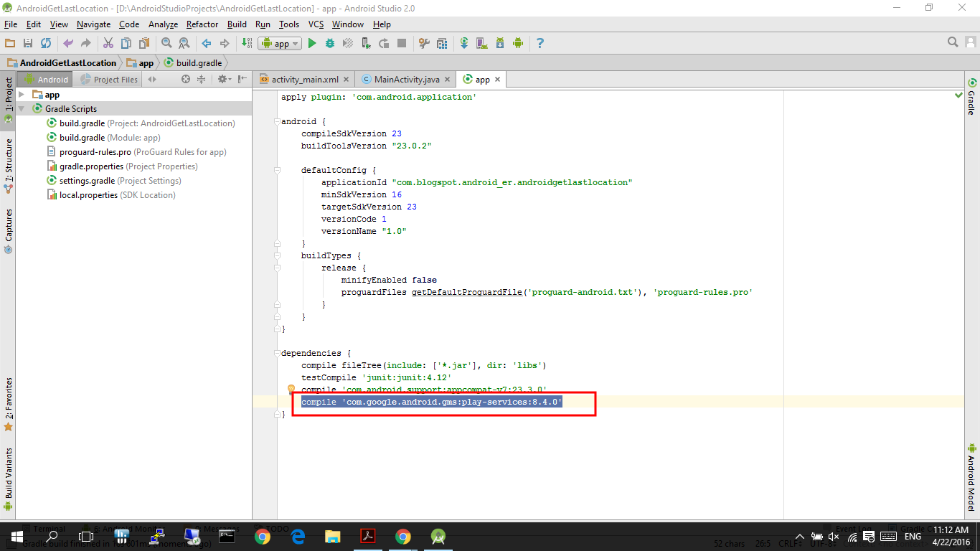
Task: Open the Build menu
Action: point(237,24)
